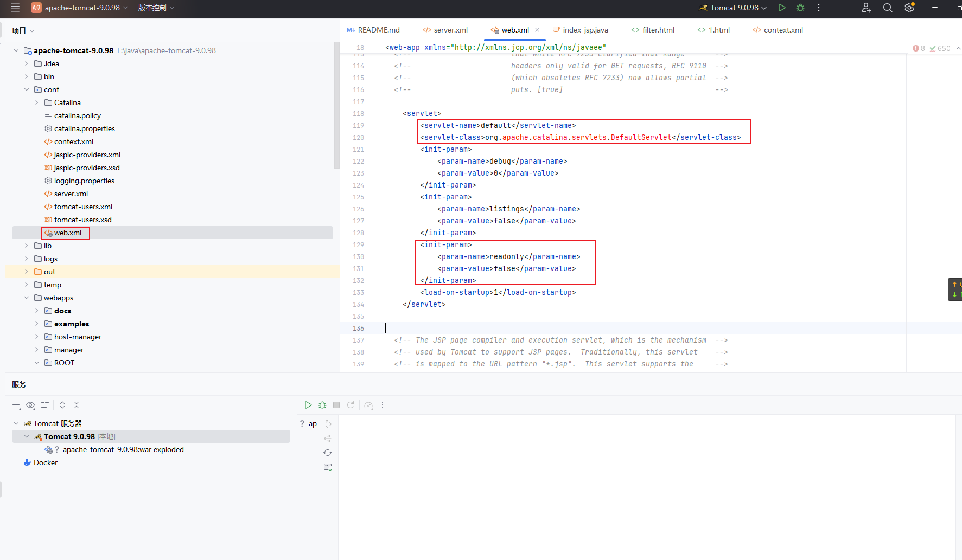Open IDE settings gear
This screenshot has height=560, width=962.
coord(909,8)
